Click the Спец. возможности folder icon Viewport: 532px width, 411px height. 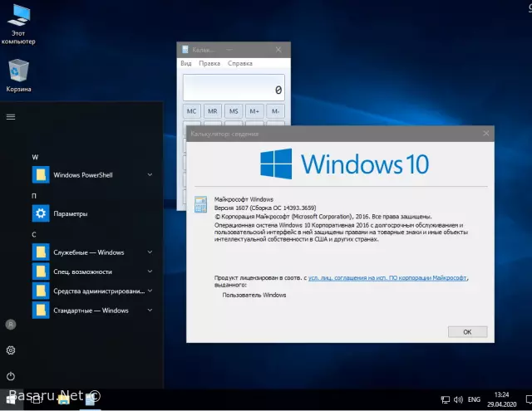[x=41, y=272]
